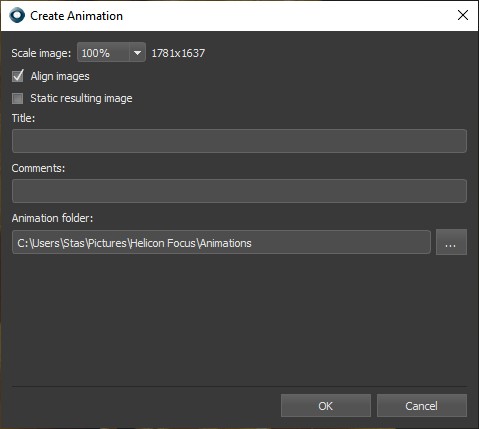Click the 'Scale image:' label
The height and width of the screenshot is (429, 479).
pos(41,53)
